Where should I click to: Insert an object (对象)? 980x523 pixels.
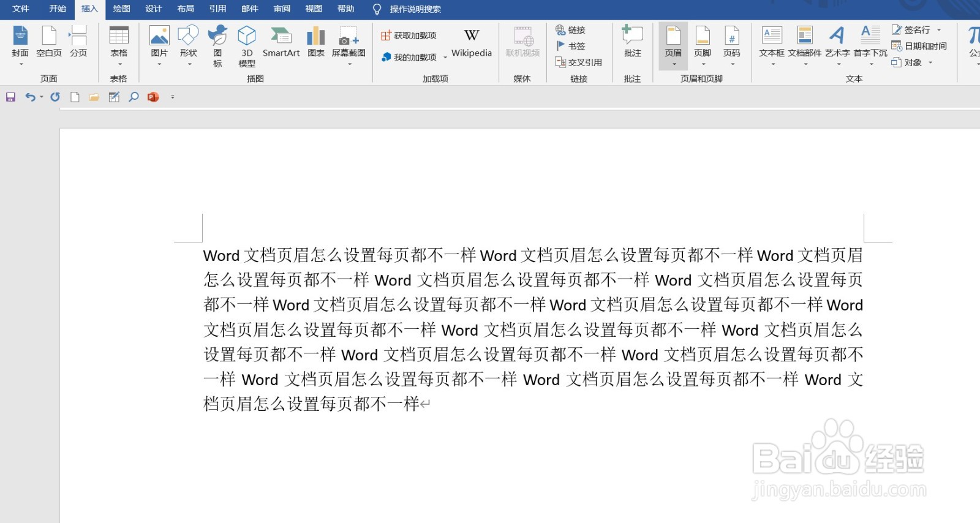pos(908,62)
